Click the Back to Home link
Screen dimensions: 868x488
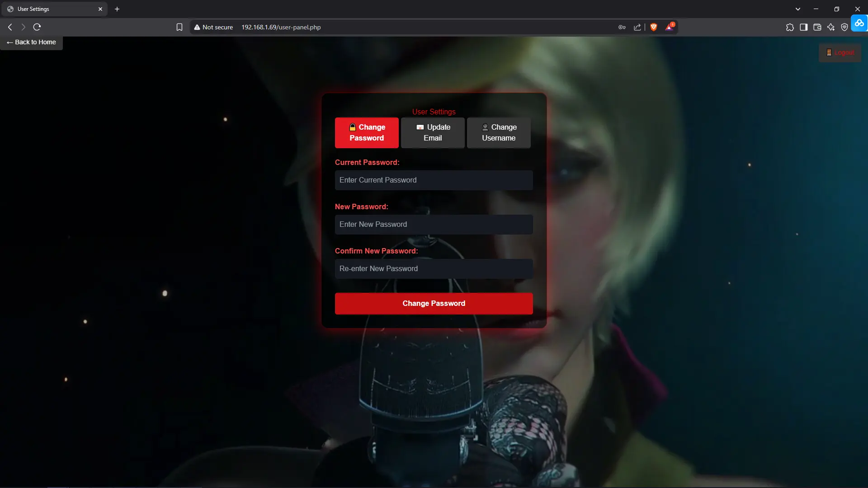pos(31,42)
